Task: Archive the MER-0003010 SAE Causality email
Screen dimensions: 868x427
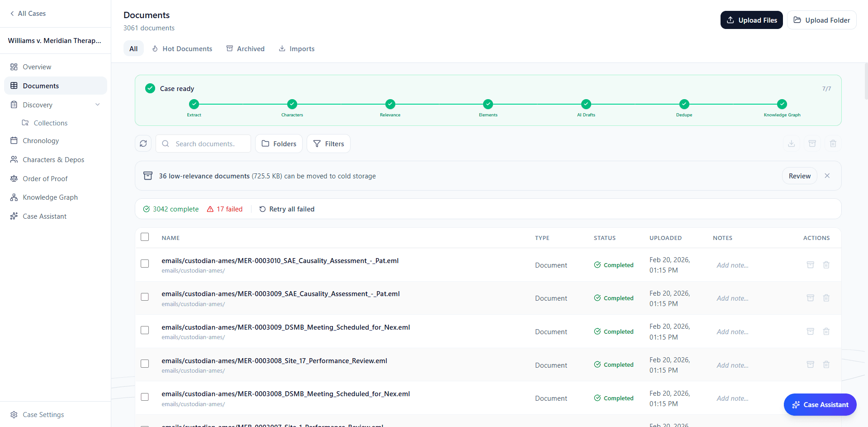Action: point(810,264)
